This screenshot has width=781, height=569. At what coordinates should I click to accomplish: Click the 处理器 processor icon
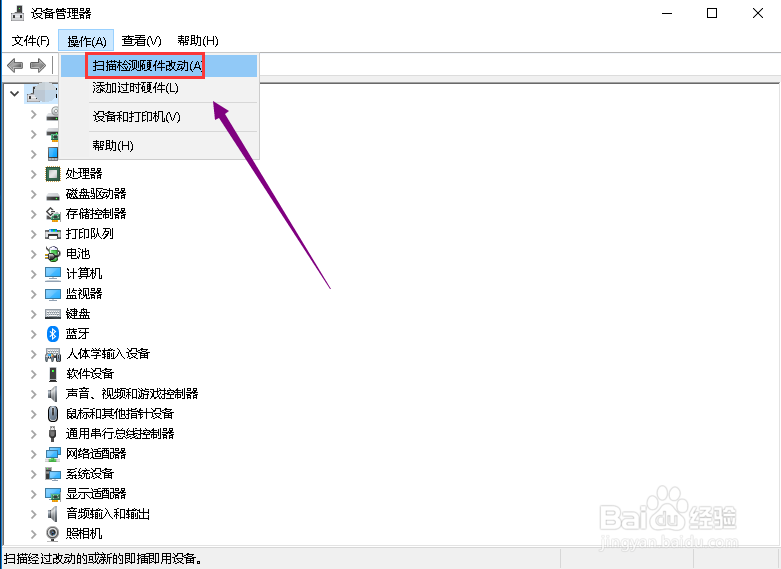[53, 174]
